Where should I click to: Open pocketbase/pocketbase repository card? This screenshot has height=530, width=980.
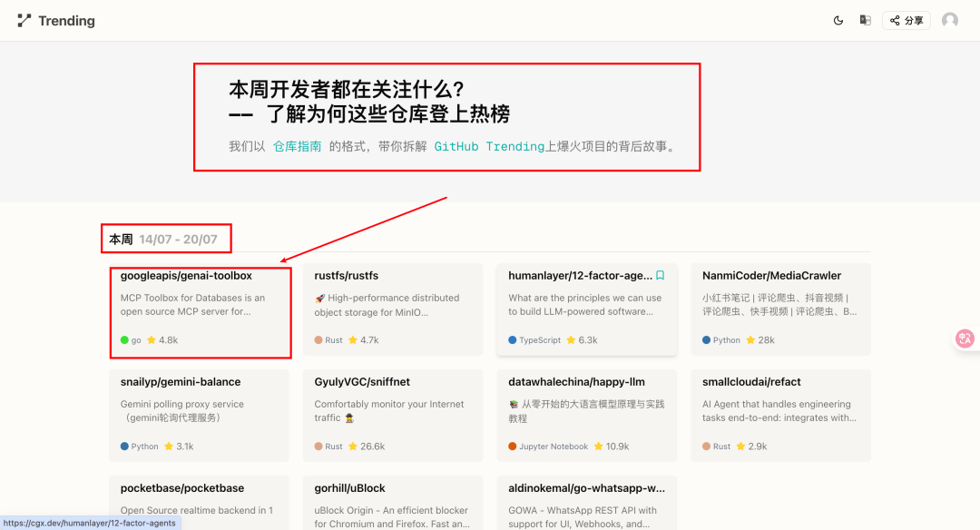[x=200, y=503]
